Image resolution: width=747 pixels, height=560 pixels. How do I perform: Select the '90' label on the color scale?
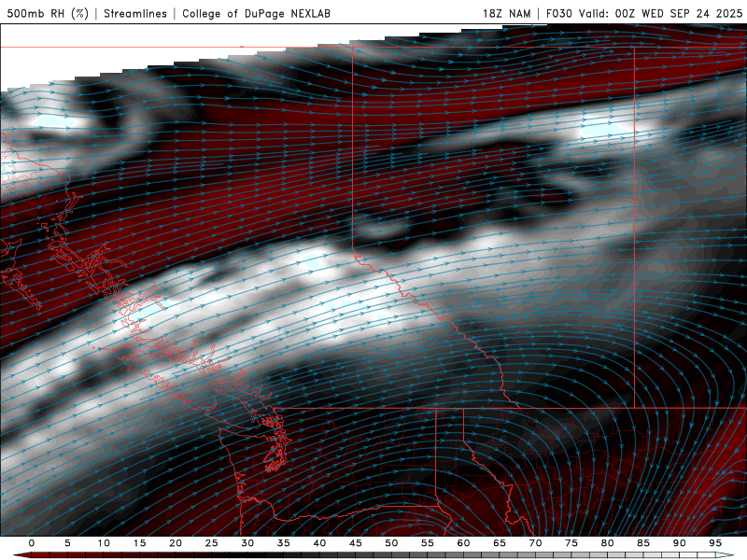coord(679,543)
